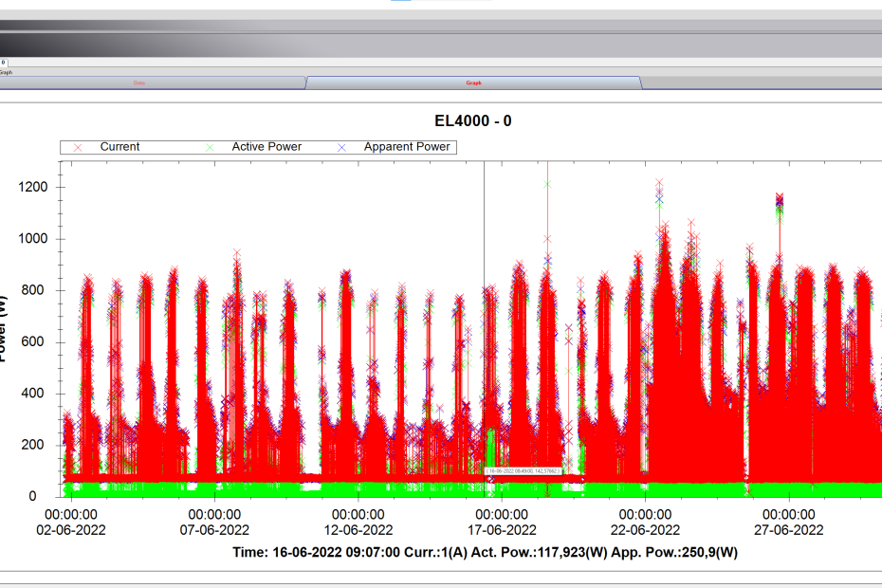
Task: Click the small "0" device tab
Action: 4,63
